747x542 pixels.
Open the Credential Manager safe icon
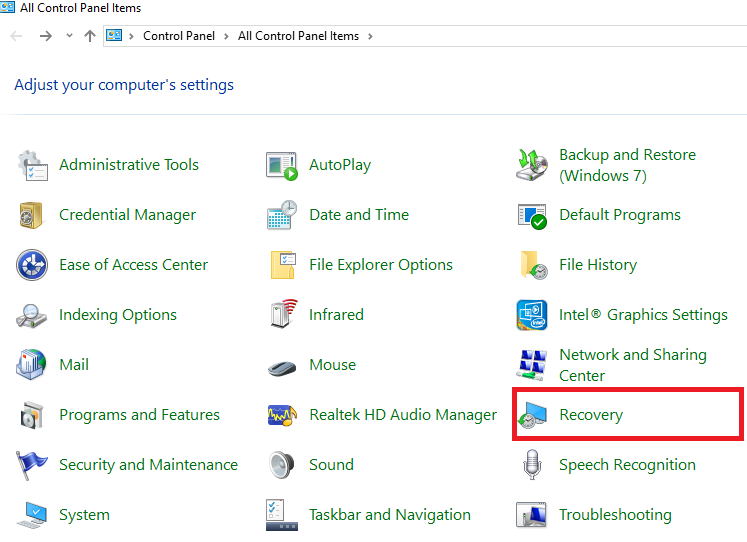click(32, 215)
